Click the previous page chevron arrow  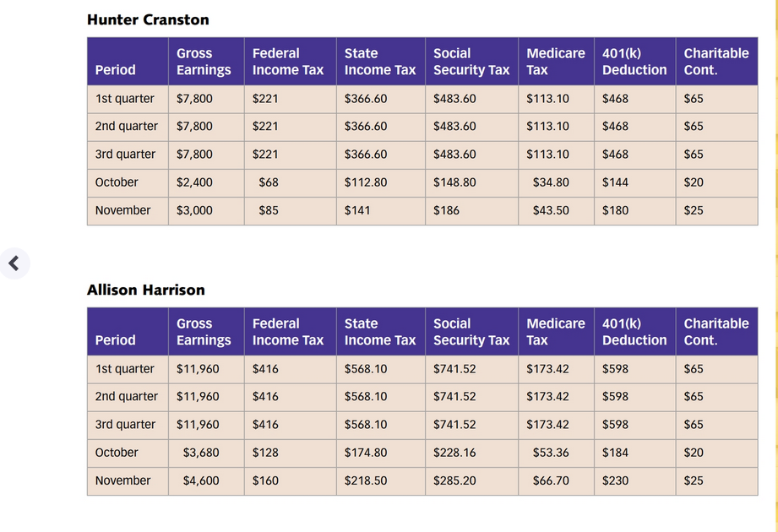point(14,263)
